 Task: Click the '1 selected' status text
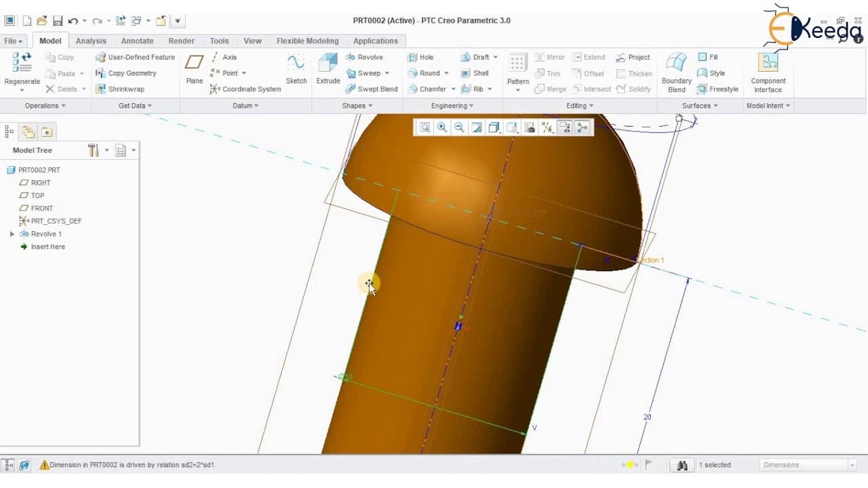pos(715,465)
